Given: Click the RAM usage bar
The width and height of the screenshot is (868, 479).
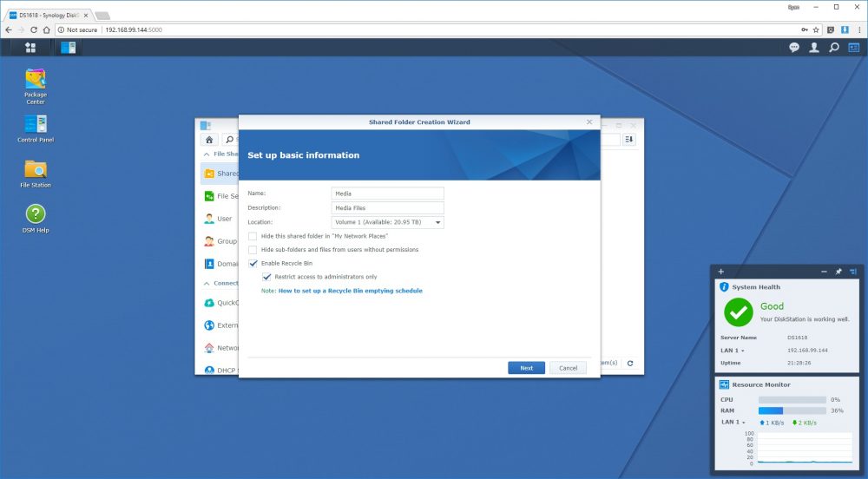Looking at the screenshot, I should point(792,411).
